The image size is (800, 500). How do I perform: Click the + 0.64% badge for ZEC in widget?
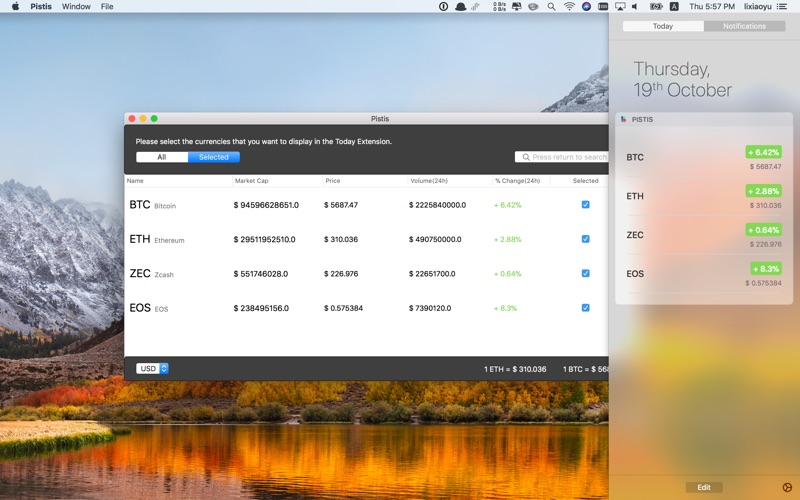[x=763, y=230]
